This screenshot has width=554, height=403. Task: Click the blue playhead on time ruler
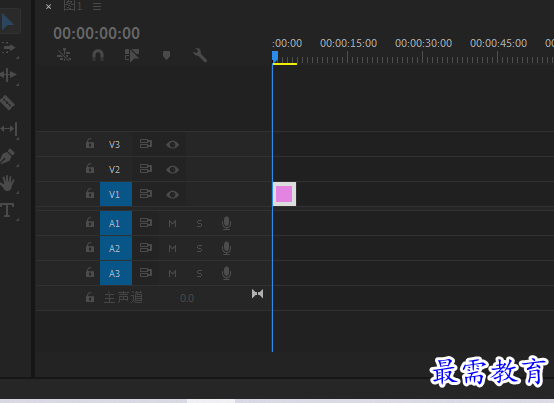pos(275,56)
